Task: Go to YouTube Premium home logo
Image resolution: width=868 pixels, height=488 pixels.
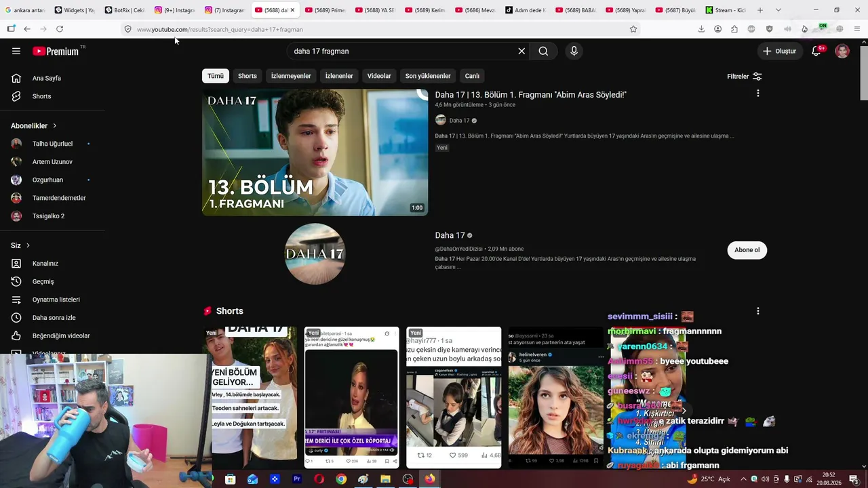Action: 56,51
